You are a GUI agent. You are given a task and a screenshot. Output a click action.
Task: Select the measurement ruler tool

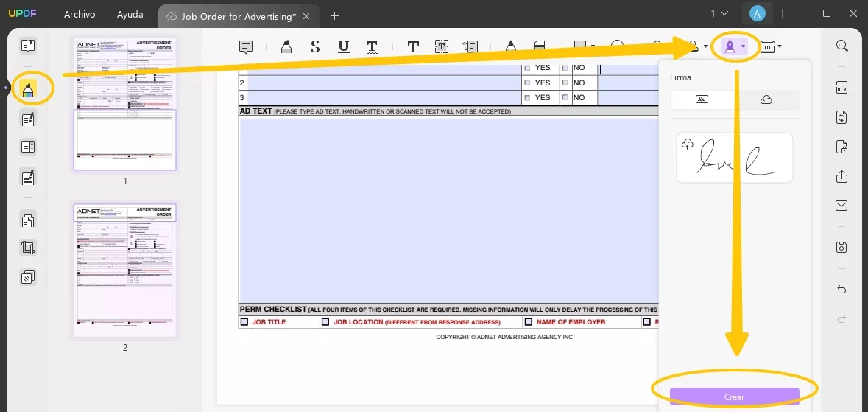coord(768,46)
